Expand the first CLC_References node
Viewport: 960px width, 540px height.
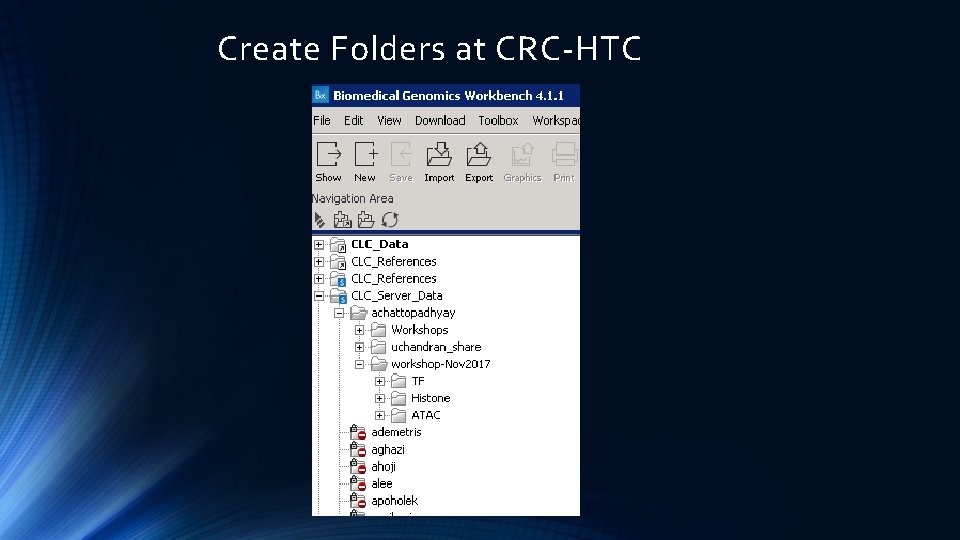(x=319, y=261)
